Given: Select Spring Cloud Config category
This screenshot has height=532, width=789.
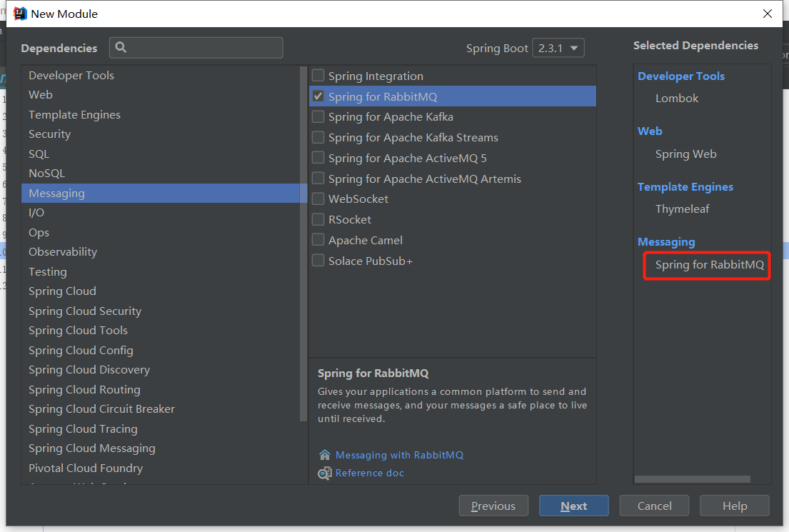Looking at the screenshot, I should [161, 351].
